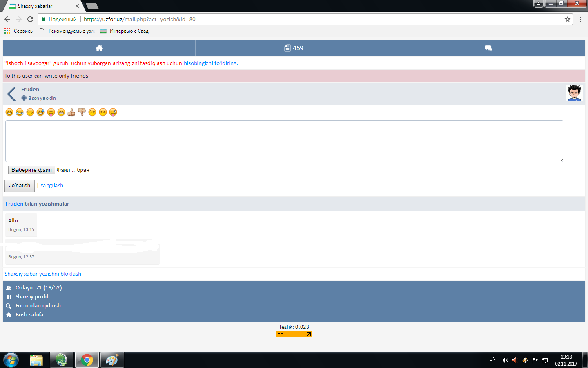Bookmark this page with the star icon
The width and height of the screenshot is (588, 368).
coord(567,19)
